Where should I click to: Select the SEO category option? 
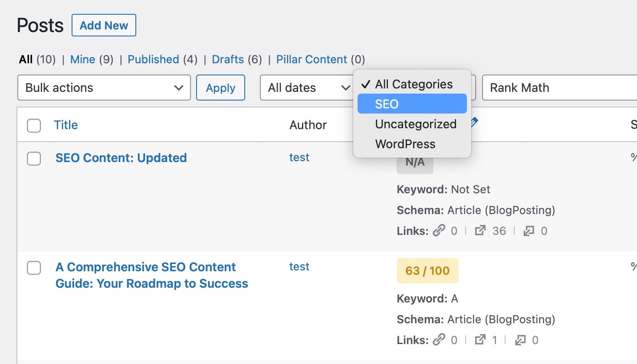pyautogui.click(x=412, y=104)
